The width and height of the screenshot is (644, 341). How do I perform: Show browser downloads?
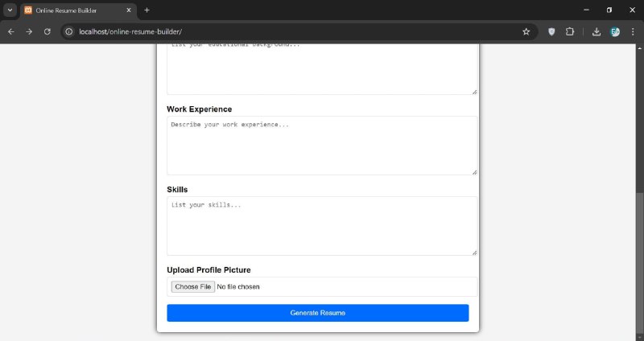click(x=597, y=31)
